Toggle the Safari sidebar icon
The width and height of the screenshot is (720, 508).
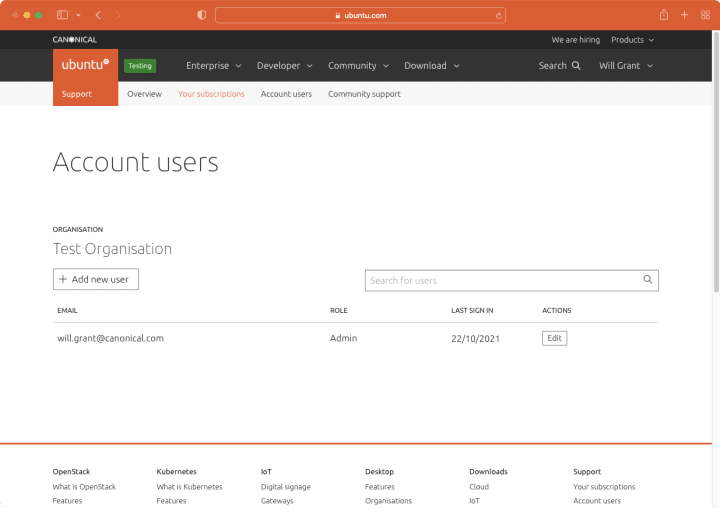click(x=62, y=15)
